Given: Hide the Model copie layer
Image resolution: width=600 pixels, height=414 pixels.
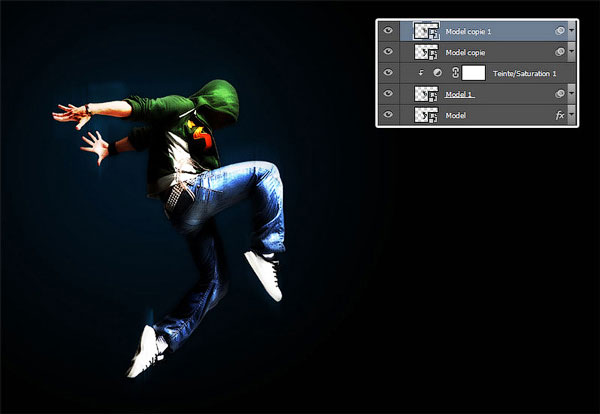Looking at the screenshot, I should 388,51.
